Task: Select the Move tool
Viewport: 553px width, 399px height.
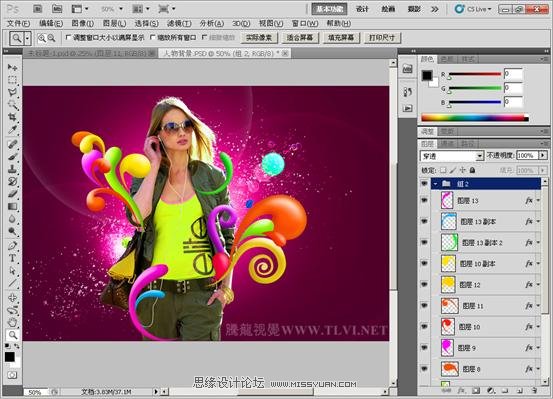Action: [12, 67]
